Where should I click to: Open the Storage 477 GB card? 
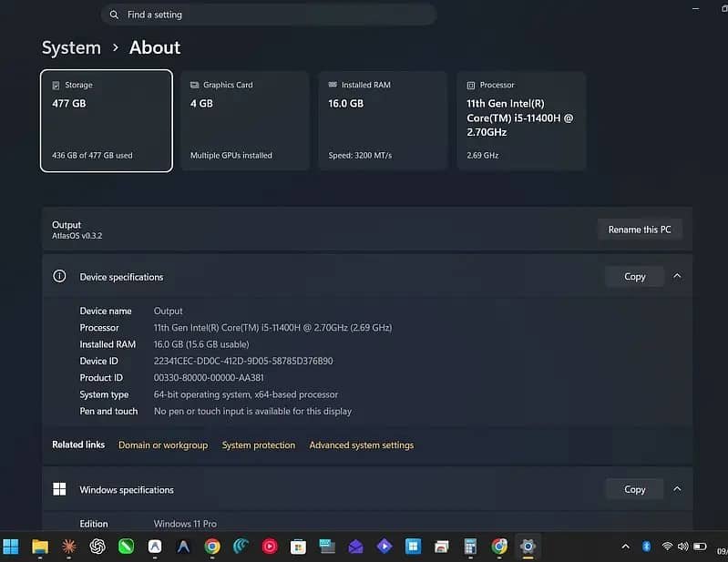[107, 121]
